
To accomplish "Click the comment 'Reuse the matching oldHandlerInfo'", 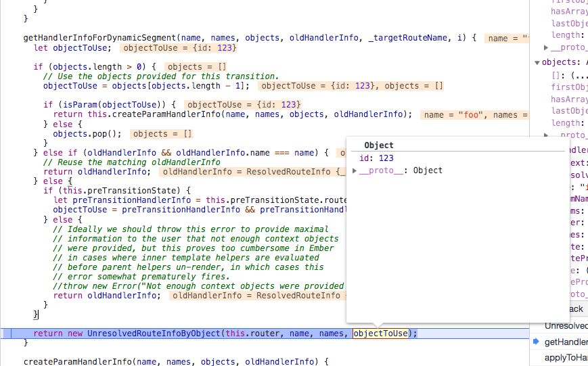I will [x=132, y=162].
